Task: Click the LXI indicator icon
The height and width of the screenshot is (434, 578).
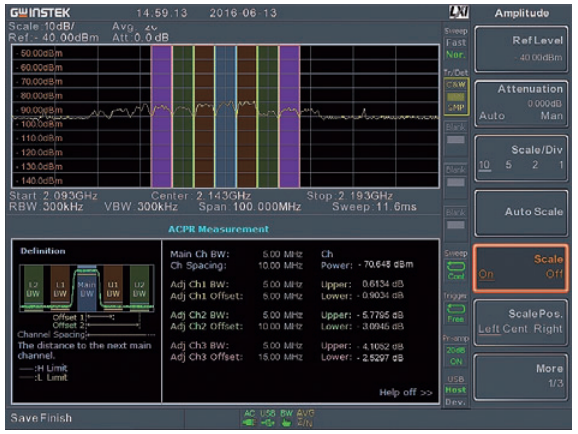Action: tap(459, 12)
